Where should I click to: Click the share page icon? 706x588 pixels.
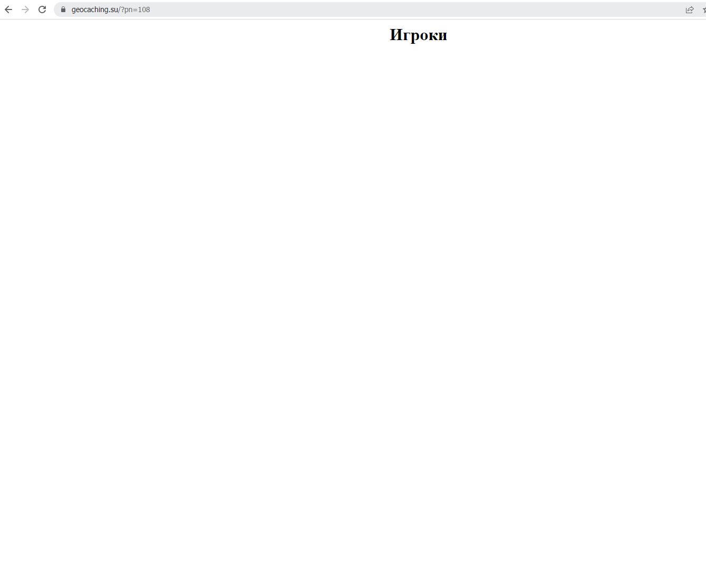click(x=689, y=9)
